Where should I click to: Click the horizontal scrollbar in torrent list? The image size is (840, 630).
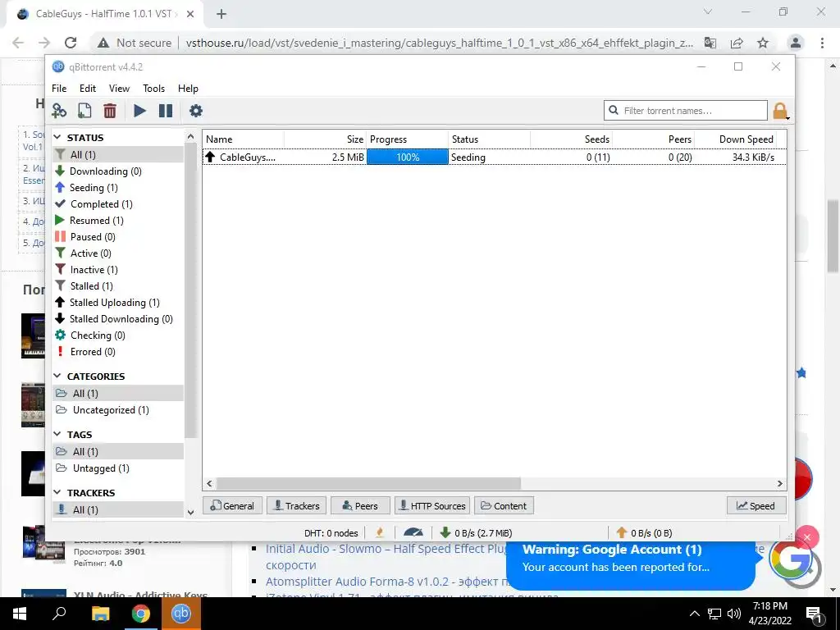point(368,484)
